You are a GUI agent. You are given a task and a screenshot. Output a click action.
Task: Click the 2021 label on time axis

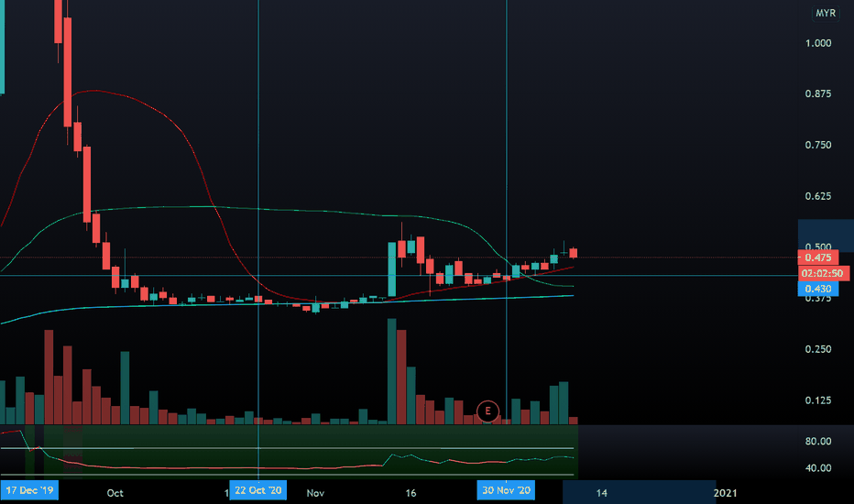[x=726, y=493]
